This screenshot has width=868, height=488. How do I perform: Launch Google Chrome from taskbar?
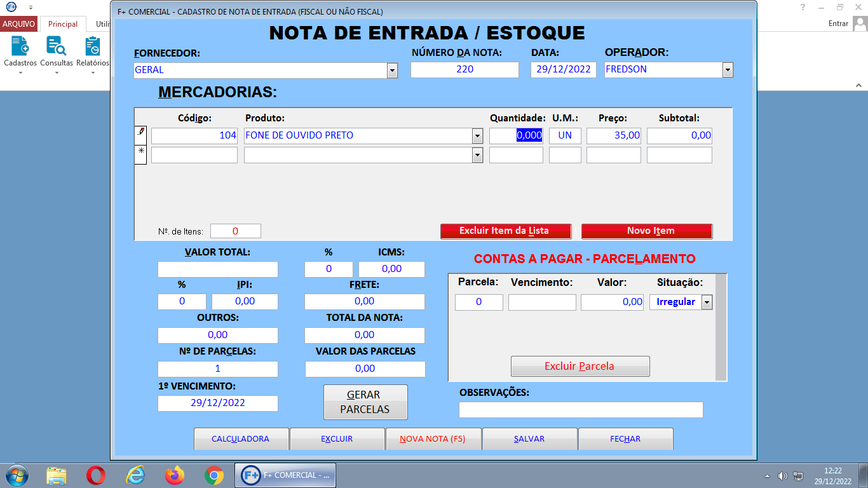pyautogui.click(x=214, y=475)
